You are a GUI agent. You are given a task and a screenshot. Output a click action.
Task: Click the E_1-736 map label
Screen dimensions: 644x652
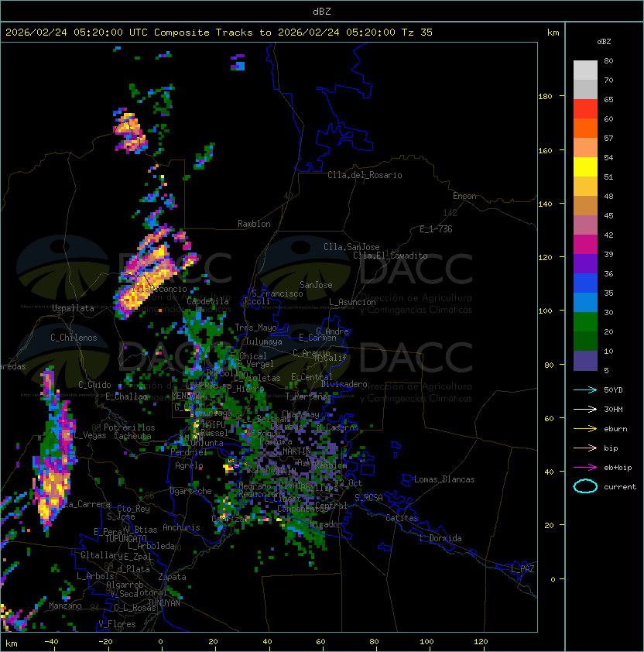coord(436,228)
